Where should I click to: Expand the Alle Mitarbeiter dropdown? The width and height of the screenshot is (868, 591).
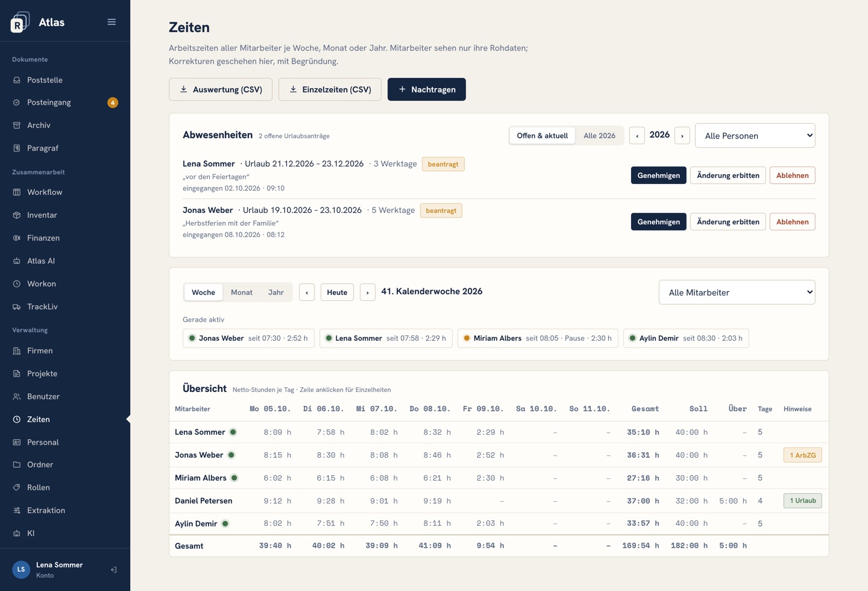[737, 292]
